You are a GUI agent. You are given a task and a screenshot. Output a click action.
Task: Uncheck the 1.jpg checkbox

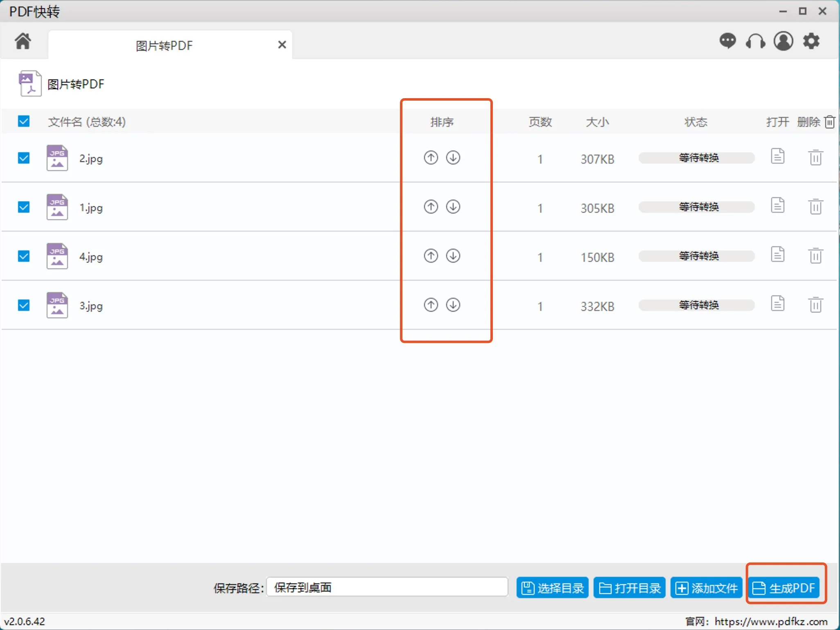point(24,207)
